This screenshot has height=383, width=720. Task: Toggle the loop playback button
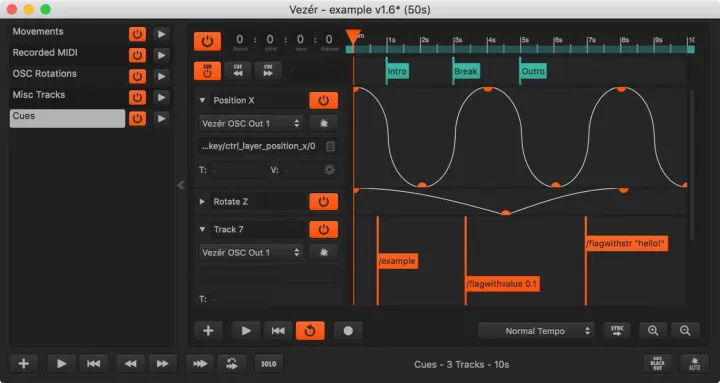coord(310,331)
